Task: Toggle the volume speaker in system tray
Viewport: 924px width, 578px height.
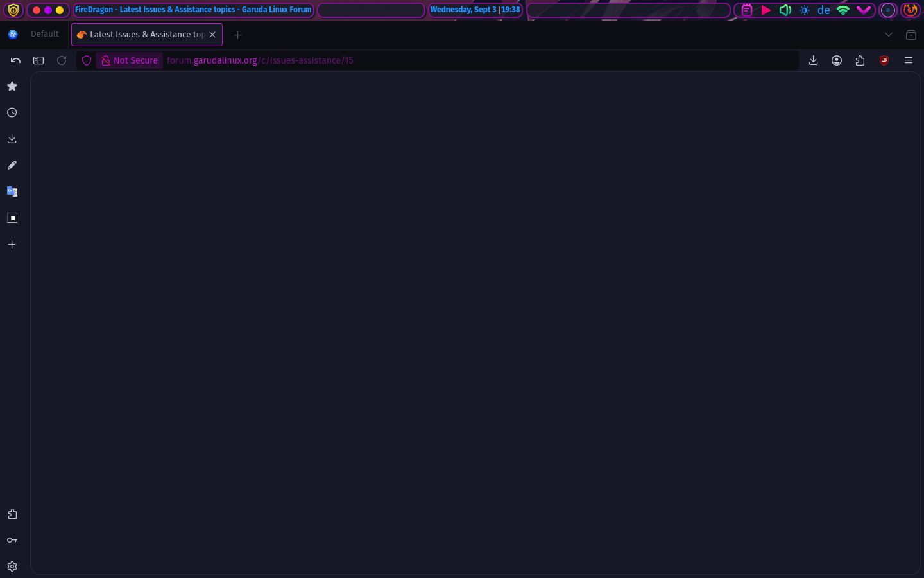Action: pos(785,10)
